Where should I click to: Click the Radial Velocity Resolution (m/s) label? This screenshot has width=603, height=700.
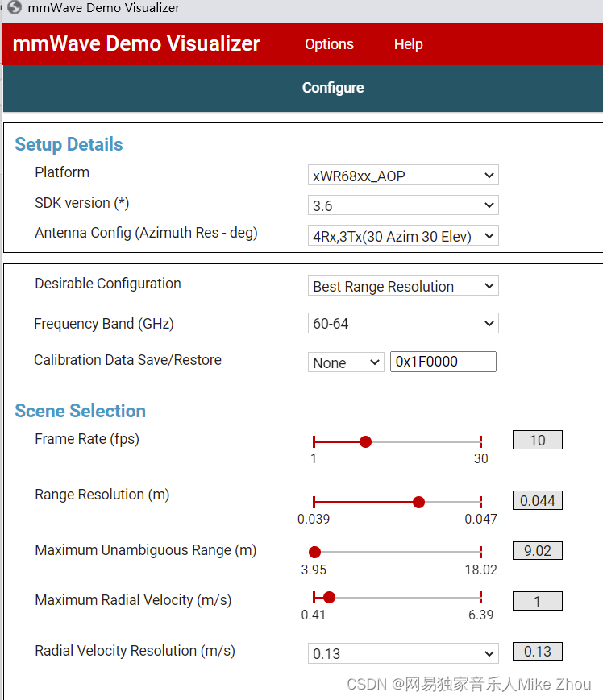click(x=135, y=652)
